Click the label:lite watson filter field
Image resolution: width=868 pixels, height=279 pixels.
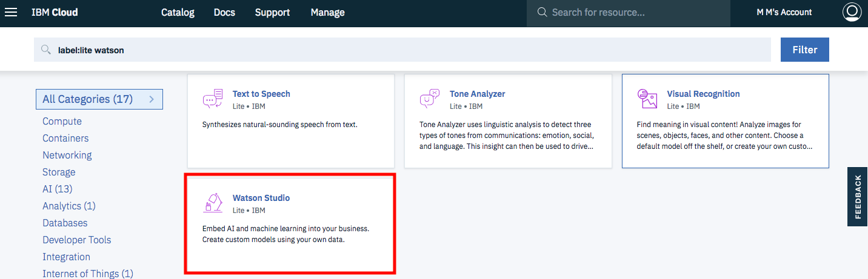(402, 50)
